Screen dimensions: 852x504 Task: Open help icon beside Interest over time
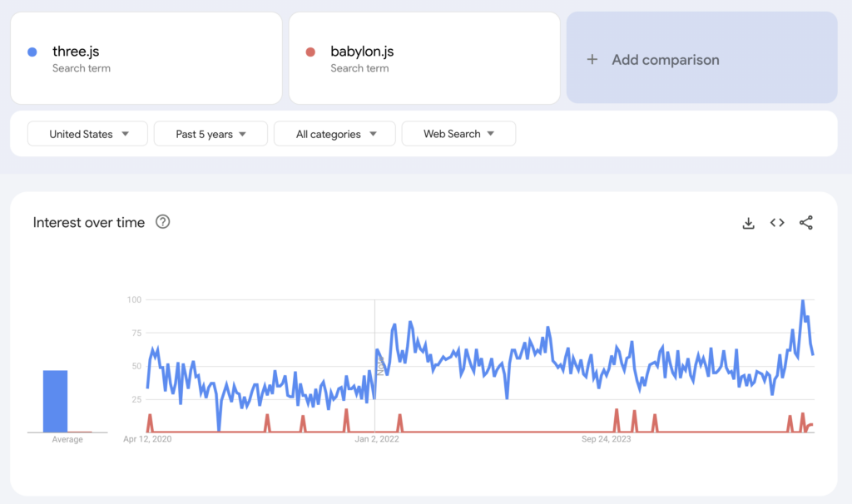click(163, 222)
